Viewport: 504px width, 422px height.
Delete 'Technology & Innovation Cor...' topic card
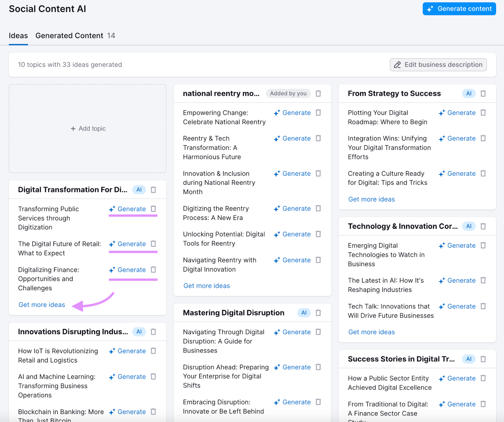(x=483, y=226)
